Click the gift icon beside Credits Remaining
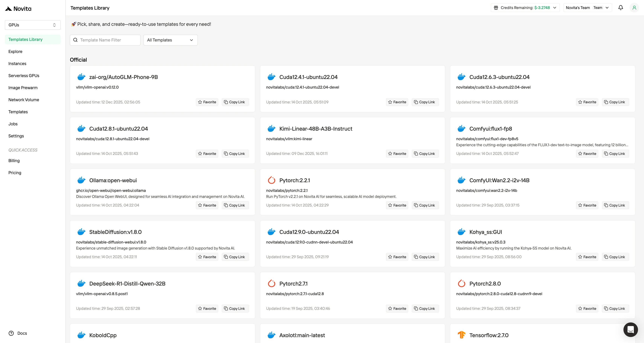The image size is (644, 343). coord(496,8)
